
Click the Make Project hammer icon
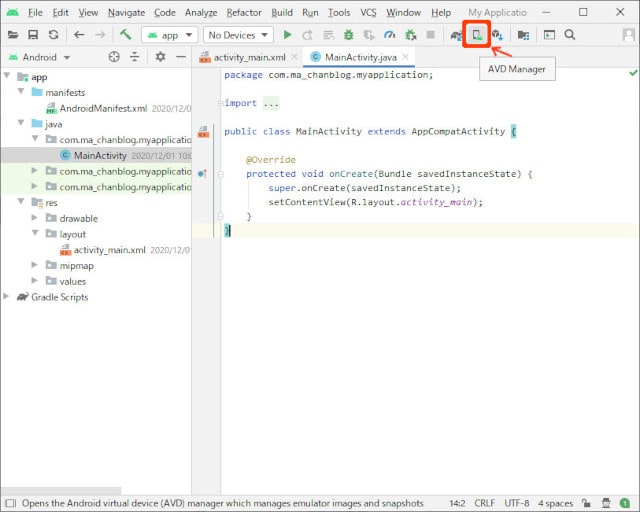tap(125, 35)
